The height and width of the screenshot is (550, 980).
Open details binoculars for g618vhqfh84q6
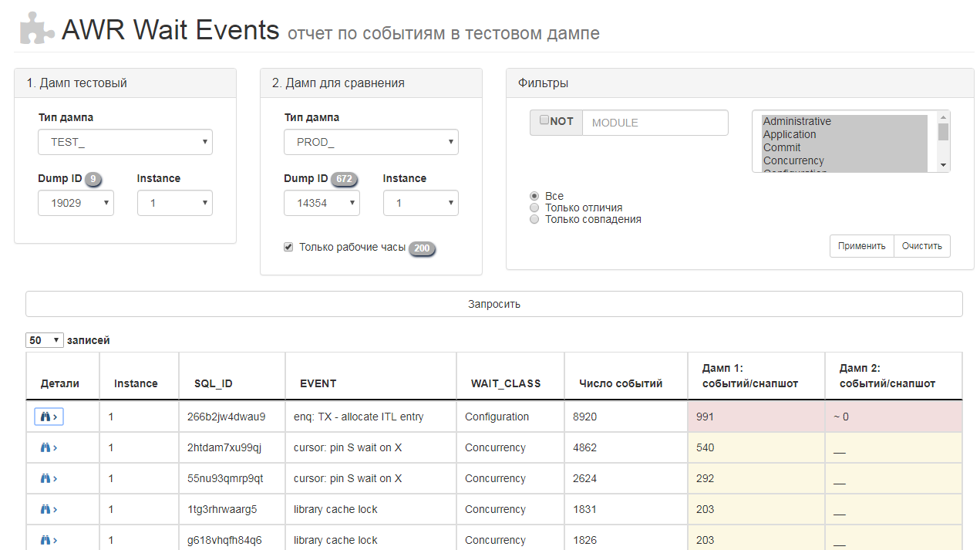click(49, 540)
